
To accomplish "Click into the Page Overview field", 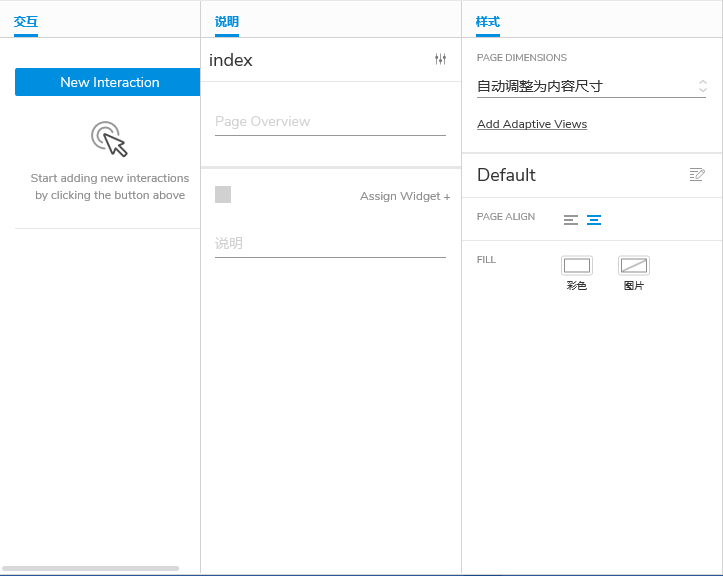I will click(x=330, y=122).
